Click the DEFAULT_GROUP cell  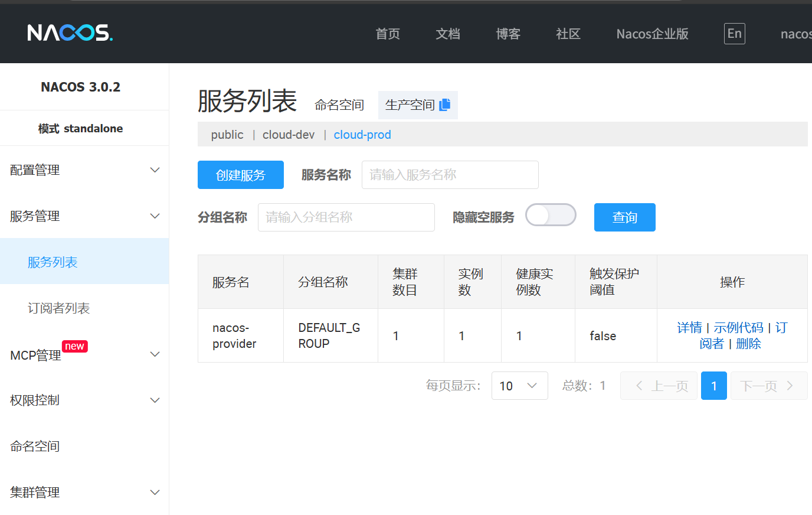point(330,335)
